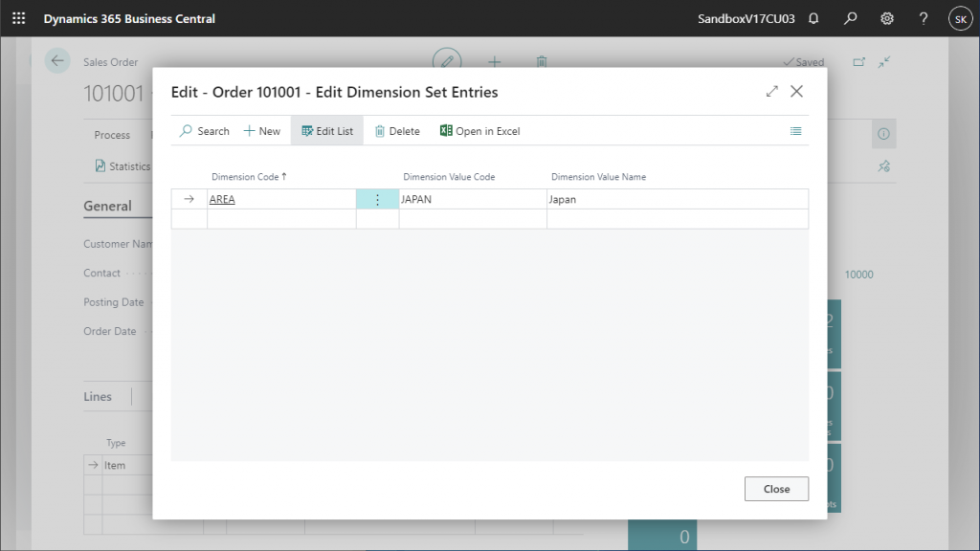This screenshot has height=551, width=980.
Task: Select the Japan dimension value name cell
Action: tap(678, 199)
